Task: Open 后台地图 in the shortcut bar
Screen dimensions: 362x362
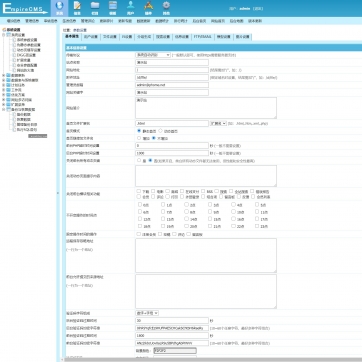Action: (x=236, y=21)
